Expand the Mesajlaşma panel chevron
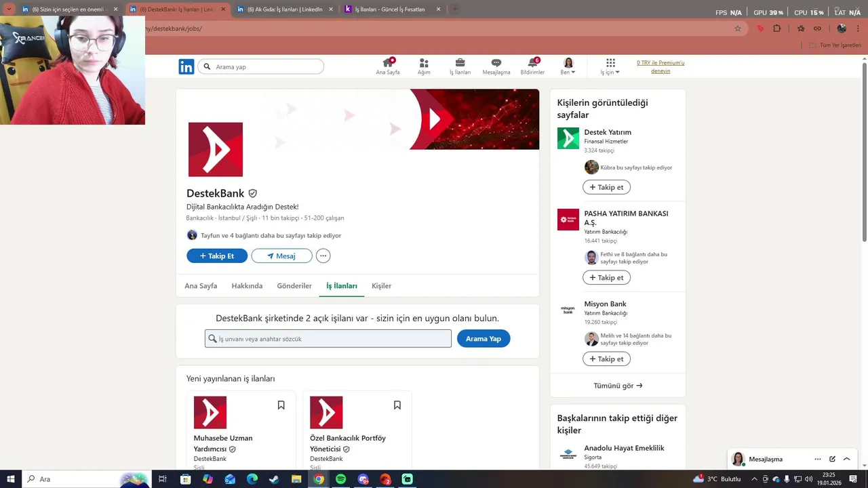The height and width of the screenshot is (488, 868). (846, 459)
